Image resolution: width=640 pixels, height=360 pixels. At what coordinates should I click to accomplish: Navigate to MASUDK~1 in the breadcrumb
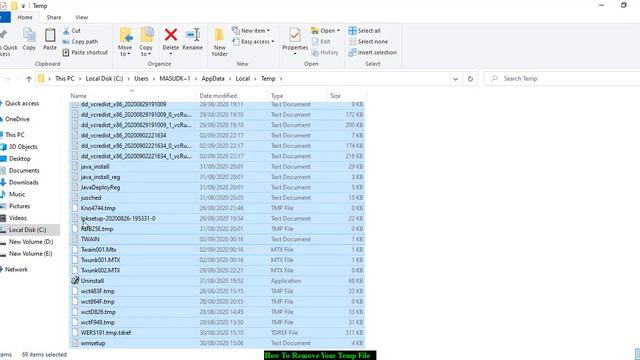175,79
